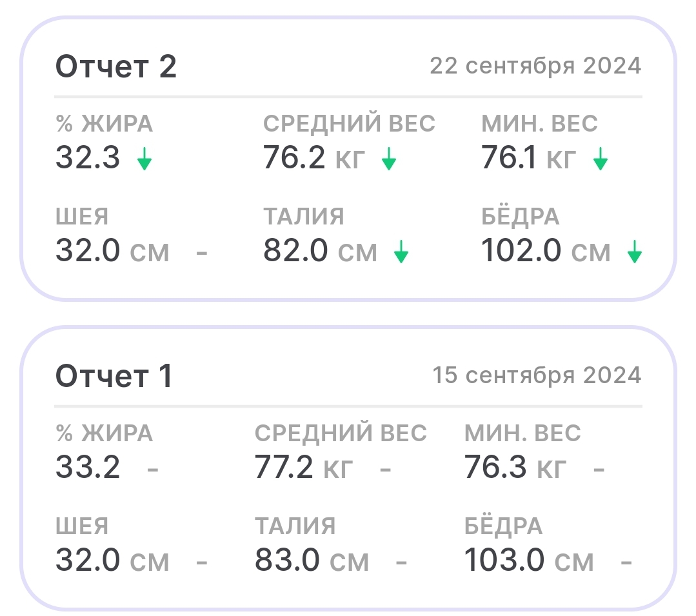The height and width of the screenshot is (616, 696).
Task: Tap the 103.0 см hips value in Отчет 1
Action: [529, 561]
